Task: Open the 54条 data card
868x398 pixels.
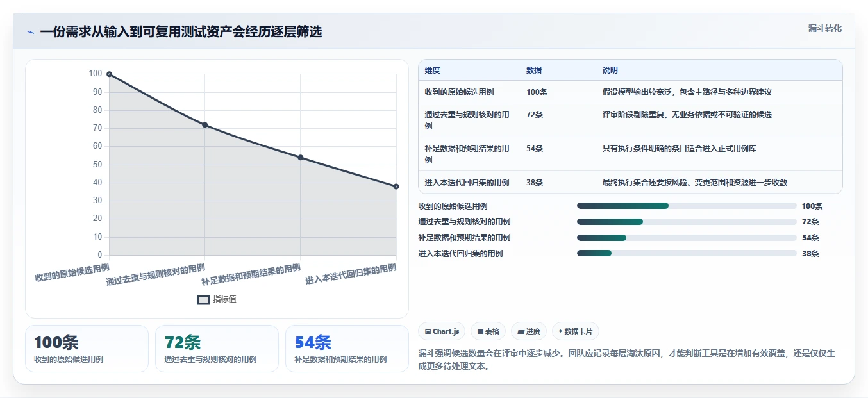Action: (x=347, y=349)
